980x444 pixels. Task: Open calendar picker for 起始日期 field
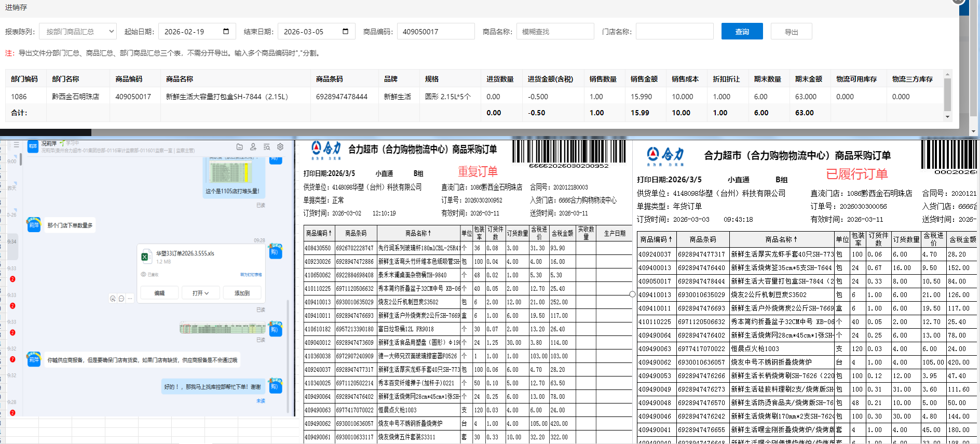point(226,32)
